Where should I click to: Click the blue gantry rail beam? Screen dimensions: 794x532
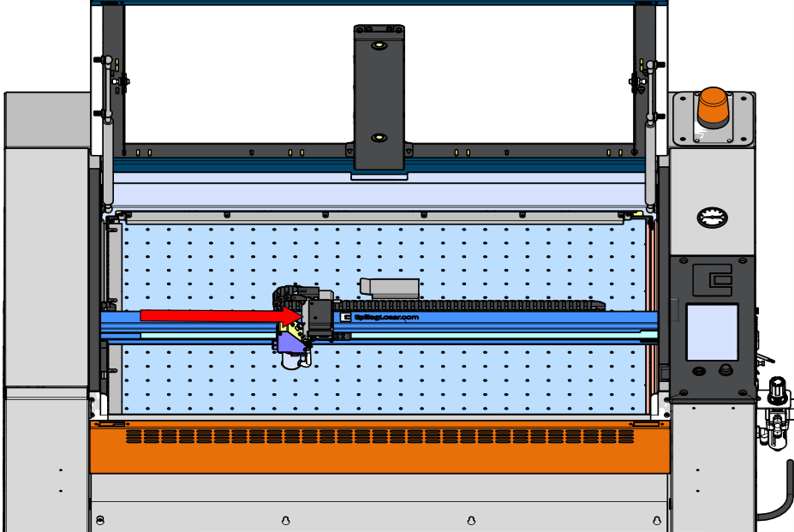514,324
